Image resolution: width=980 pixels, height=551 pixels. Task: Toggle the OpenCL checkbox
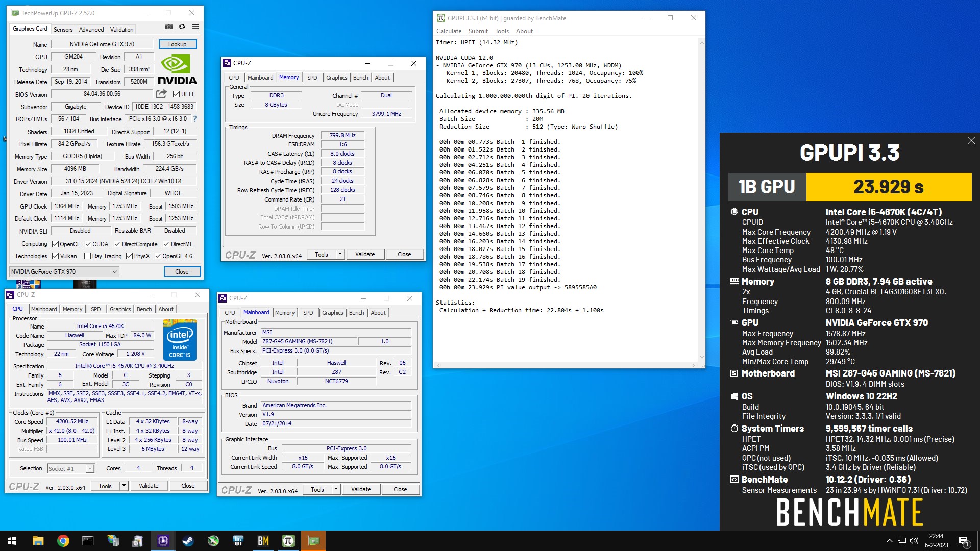56,244
